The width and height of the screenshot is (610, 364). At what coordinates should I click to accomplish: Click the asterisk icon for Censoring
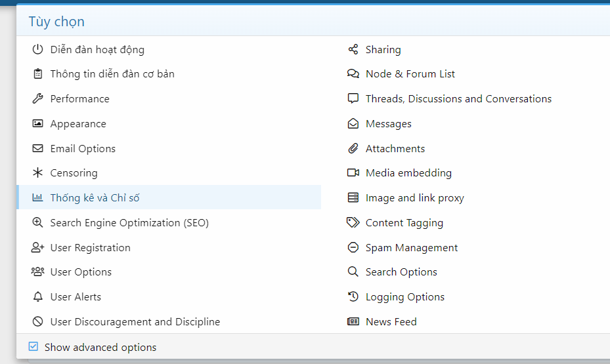tap(37, 173)
